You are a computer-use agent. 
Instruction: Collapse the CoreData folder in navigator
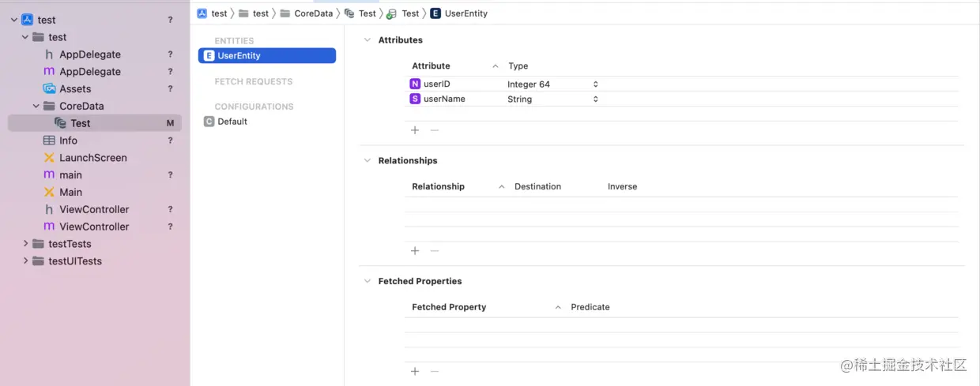[36, 106]
